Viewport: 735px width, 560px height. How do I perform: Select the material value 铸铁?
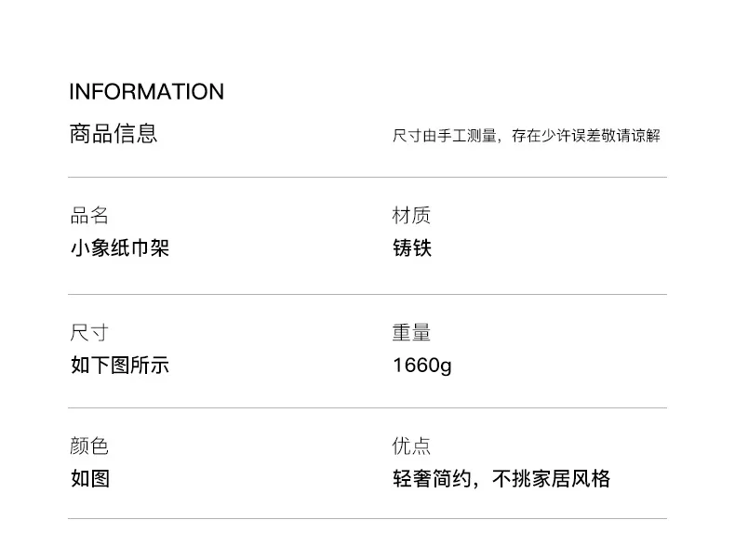pyautogui.click(x=412, y=247)
